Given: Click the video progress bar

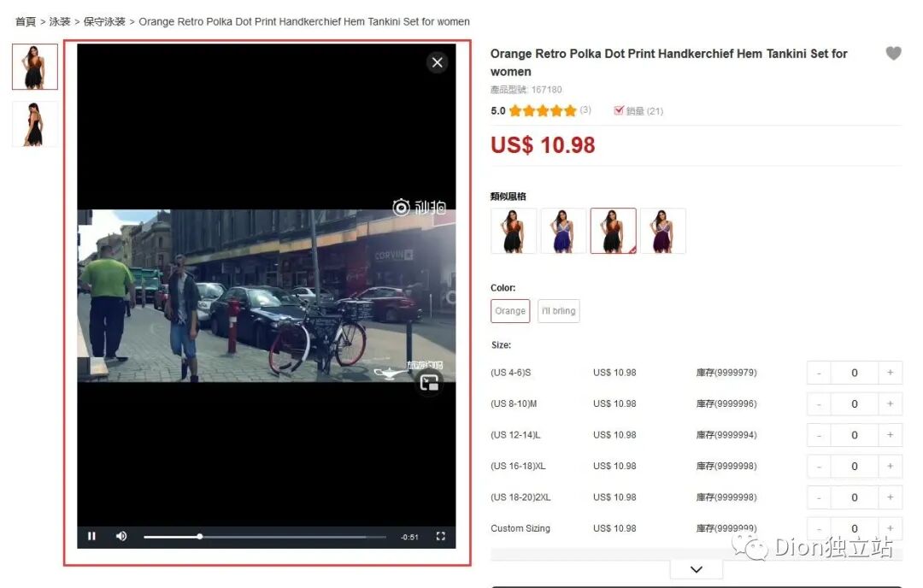Looking at the screenshot, I should point(264,537).
